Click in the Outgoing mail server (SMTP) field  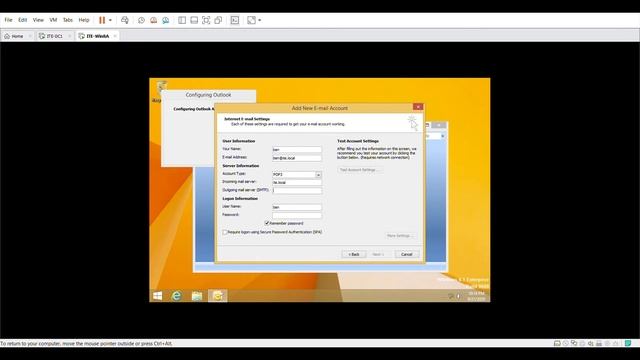(x=297, y=191)
